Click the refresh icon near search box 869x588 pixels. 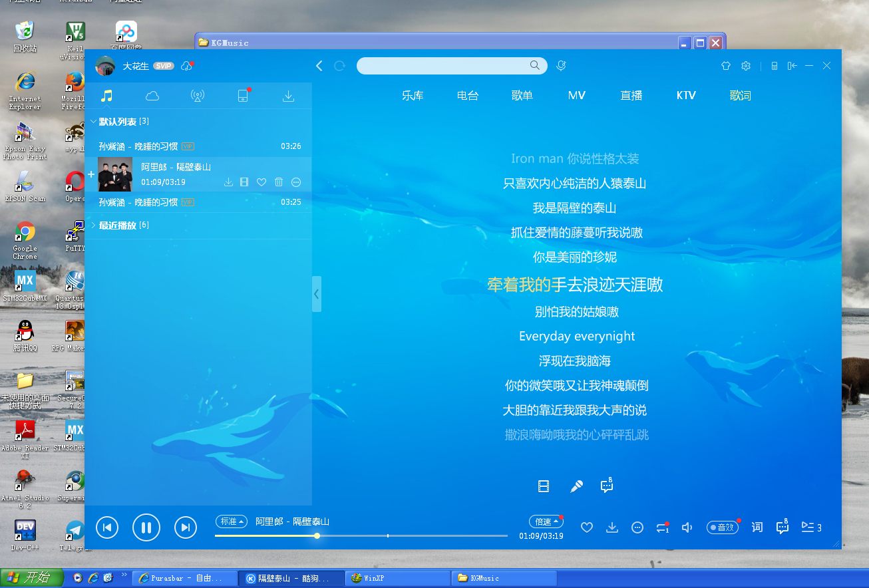[x=340, y=66]
